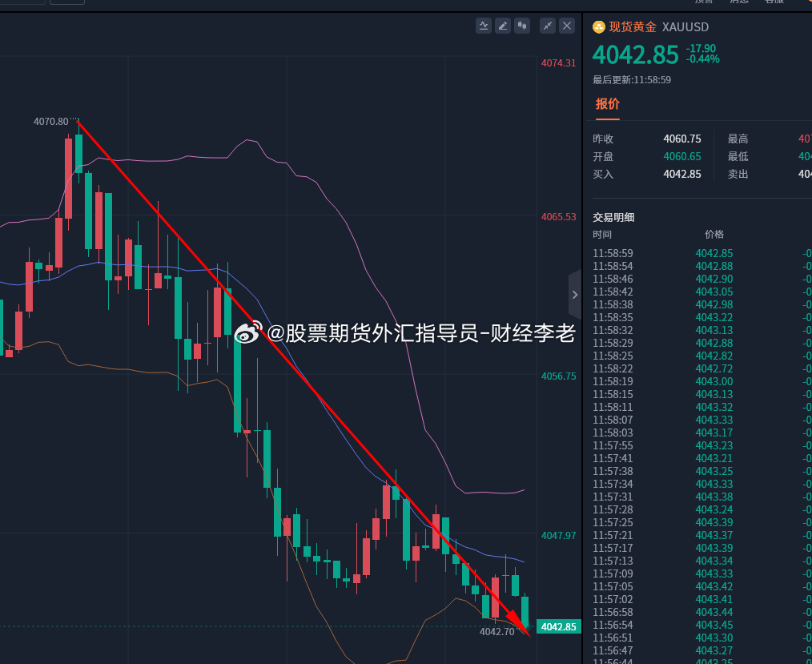812x664 pixels.
Task: Select the 11:58:59 trade row
Action: (702, 253)
